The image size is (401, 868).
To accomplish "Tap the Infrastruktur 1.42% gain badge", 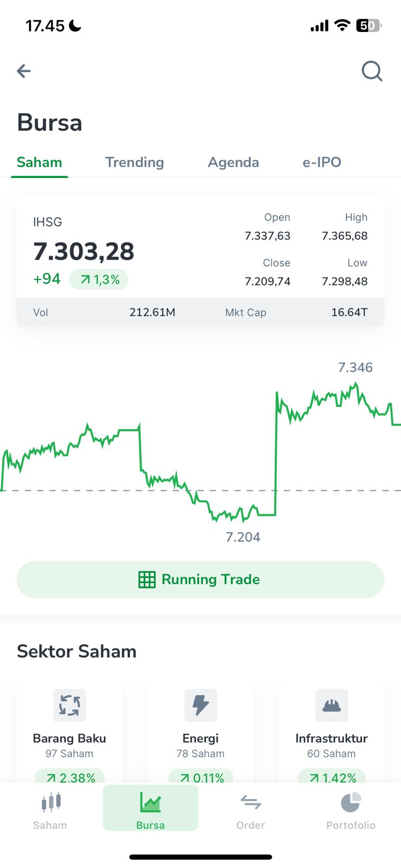I will point(332,777).
